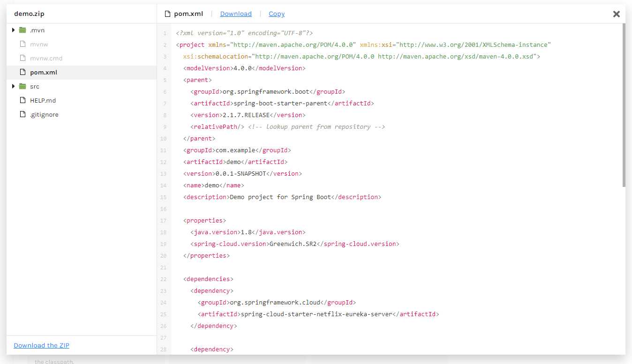Screen dimensions: 632x364
Task: Click the modelVersion 4.0.0 value
Action: [x=242, y=68]
